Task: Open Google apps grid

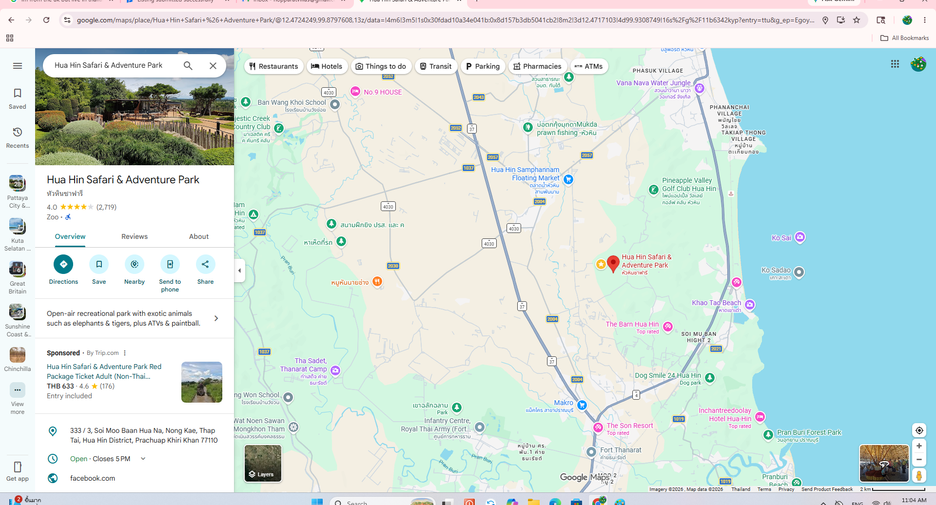Action: click(895, 64)
